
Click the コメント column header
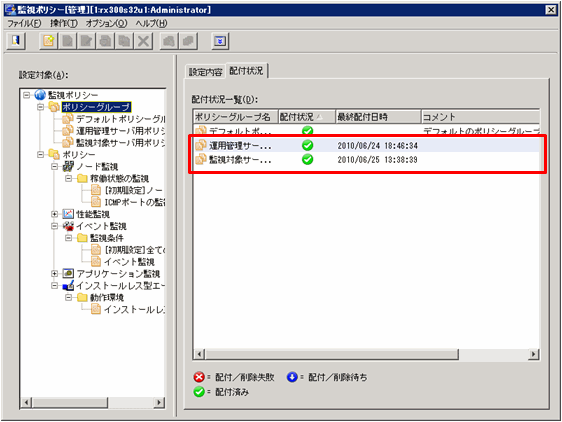coord(480,117)
